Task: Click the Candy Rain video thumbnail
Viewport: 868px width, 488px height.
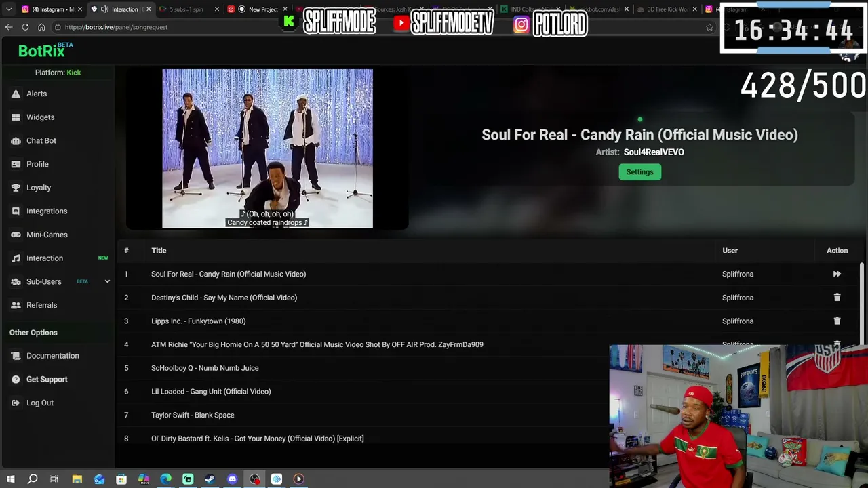Action: pos(267,148)
